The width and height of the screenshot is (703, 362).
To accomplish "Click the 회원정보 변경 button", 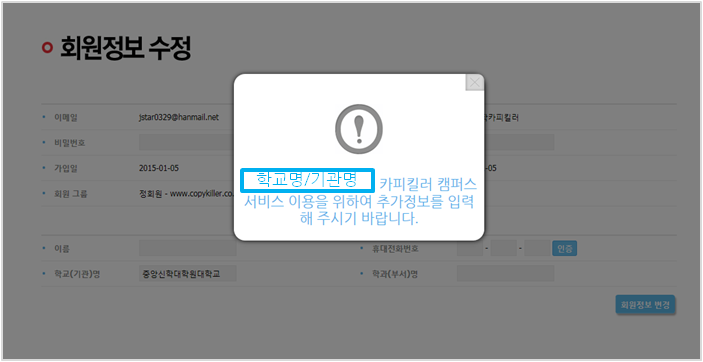I will click(x=645, y=305).
